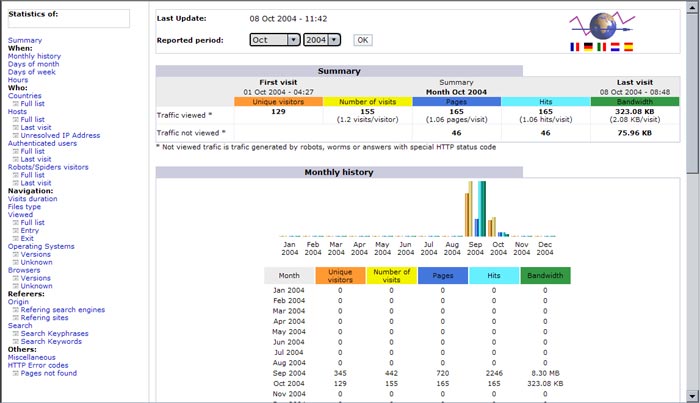Click the list icon beside Pages not found

click(16, 373)
